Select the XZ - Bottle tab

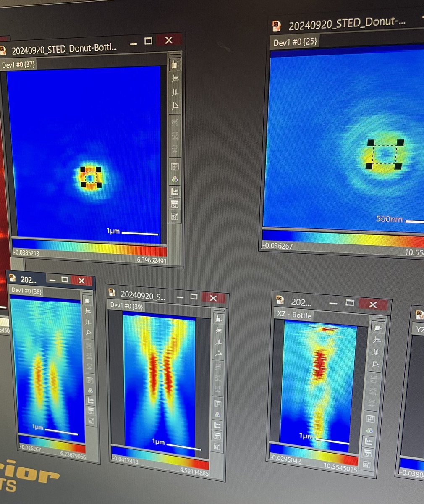pos(294,315)
